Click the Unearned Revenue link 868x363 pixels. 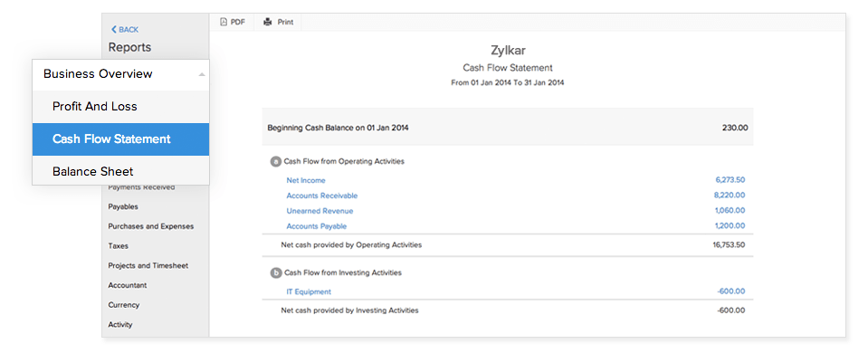point(320,211)
